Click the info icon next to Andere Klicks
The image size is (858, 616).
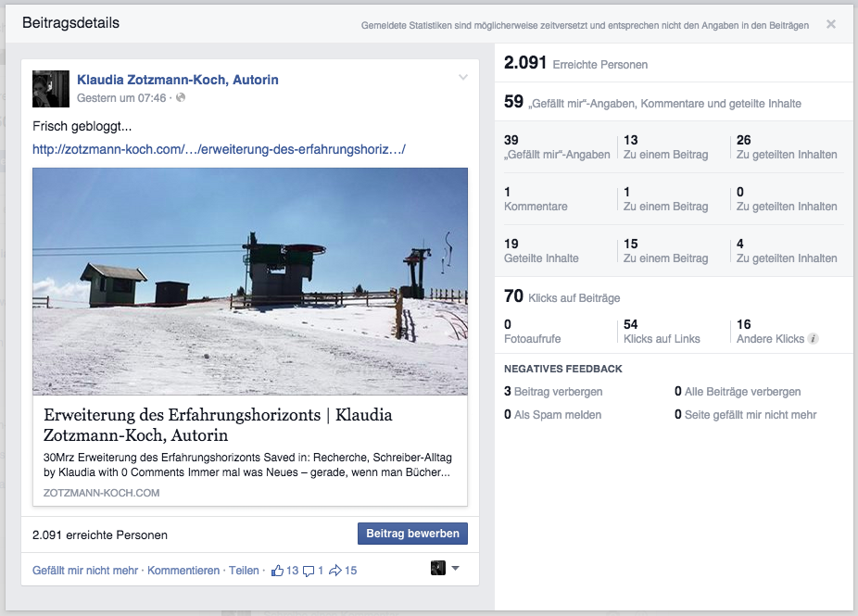coord(813,339)
